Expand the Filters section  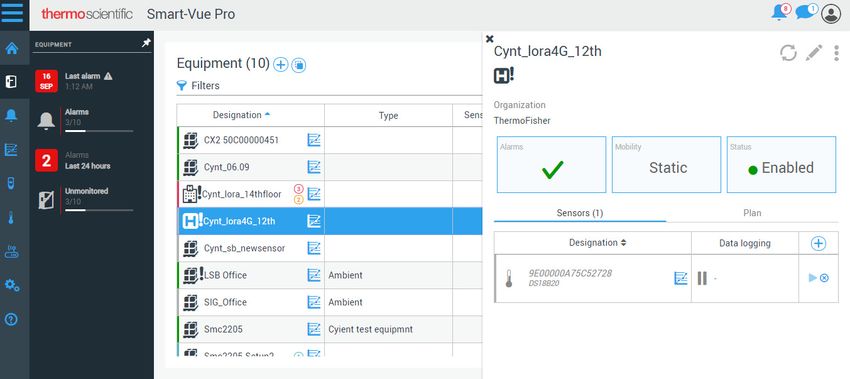pyautogui.click(x=198, y=86)
